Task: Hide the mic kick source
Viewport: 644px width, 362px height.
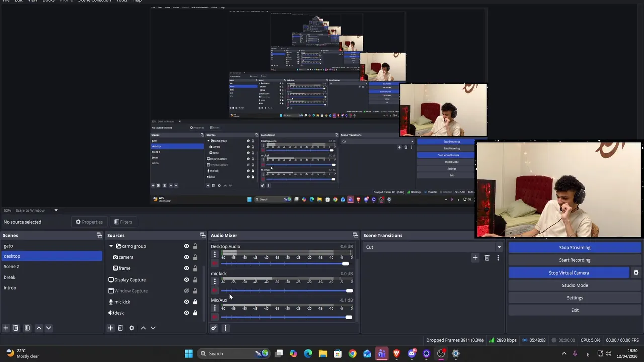Action: tap(186, 302)
